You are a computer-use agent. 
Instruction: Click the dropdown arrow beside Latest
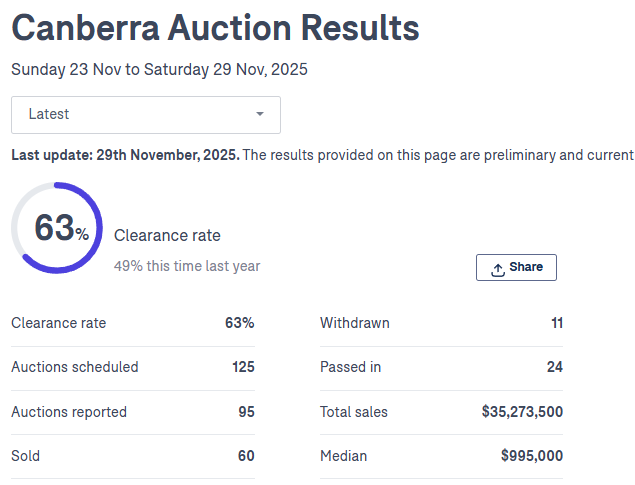260,115
